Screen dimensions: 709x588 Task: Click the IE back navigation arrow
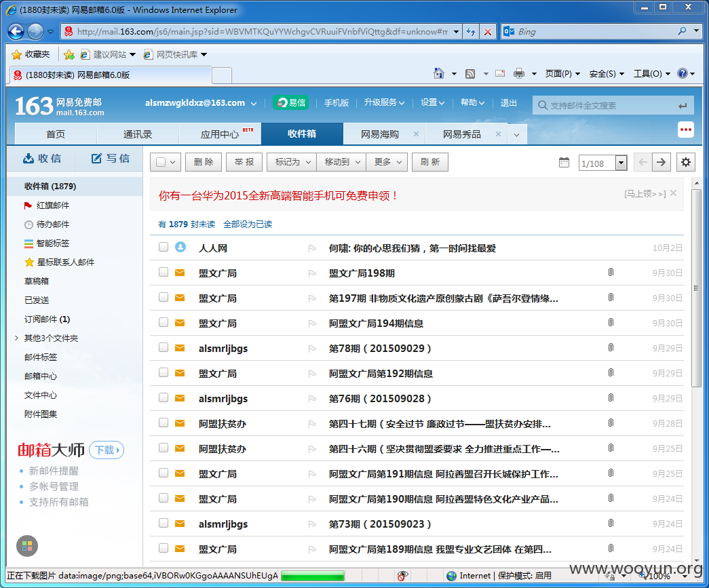pos(16,31)
